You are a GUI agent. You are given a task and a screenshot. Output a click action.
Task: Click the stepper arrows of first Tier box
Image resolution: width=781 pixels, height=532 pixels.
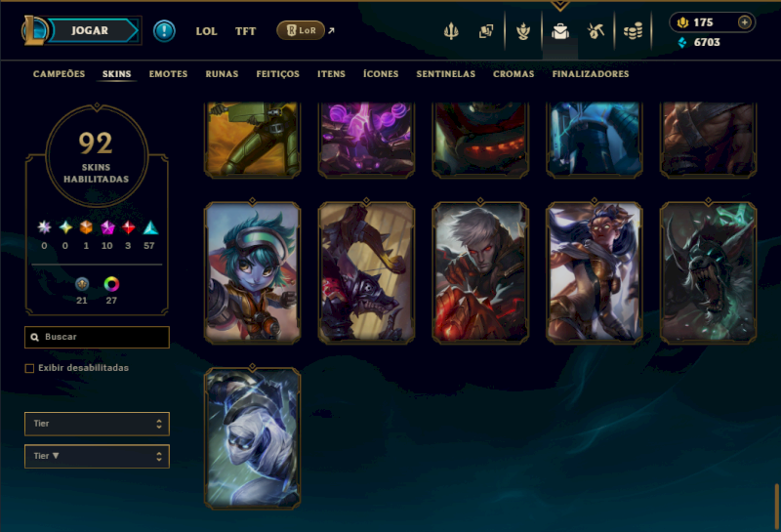click(x=159, y=424)
